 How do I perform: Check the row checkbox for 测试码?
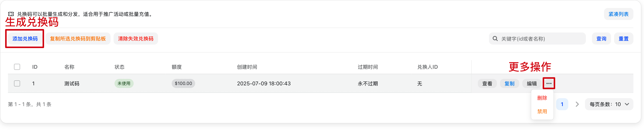point(17,83)
